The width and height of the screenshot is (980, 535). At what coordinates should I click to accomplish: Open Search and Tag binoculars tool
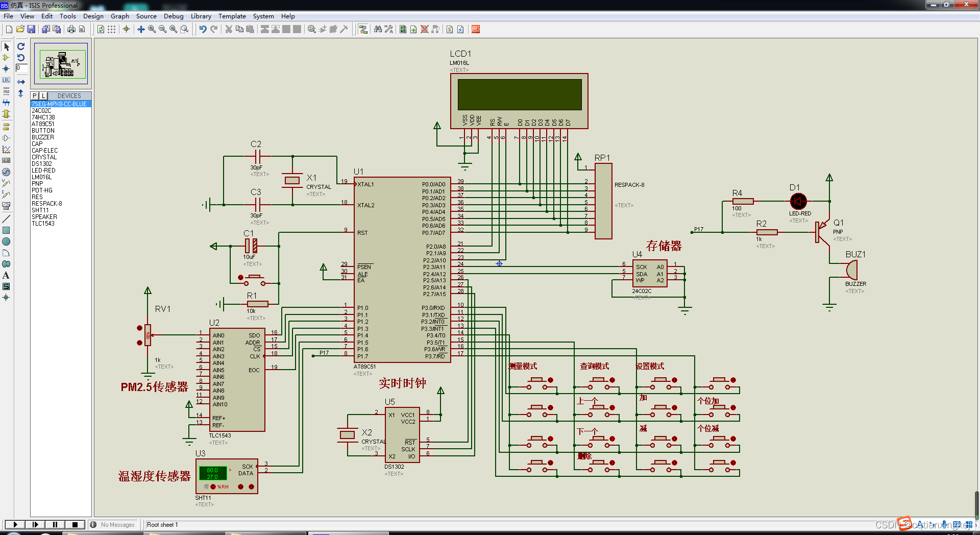pos(378,29)
